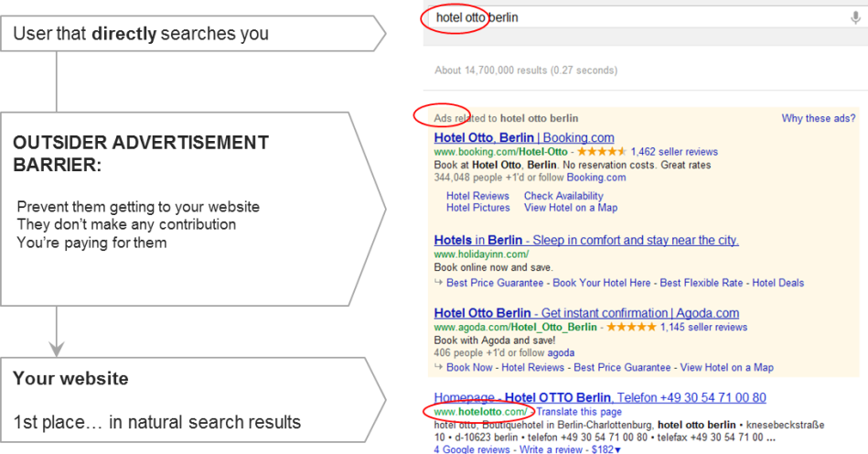The image size is (868, 454).
Task: Click the 'About 14,700,000 results' stats text
Action: [526, 70]
